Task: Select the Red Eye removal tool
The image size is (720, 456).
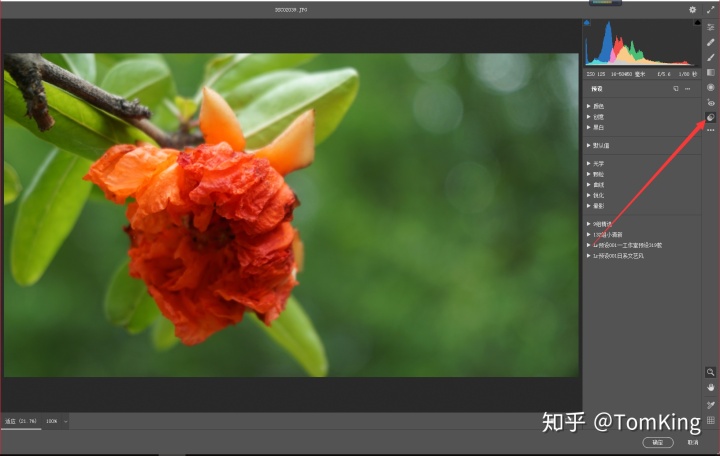Action: click(711, 102)
